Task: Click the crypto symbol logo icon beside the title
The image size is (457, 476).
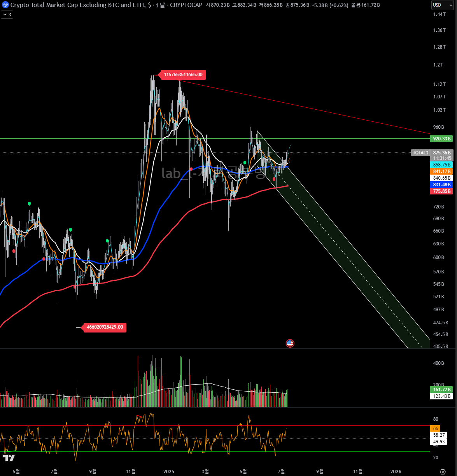Action: 5,5
